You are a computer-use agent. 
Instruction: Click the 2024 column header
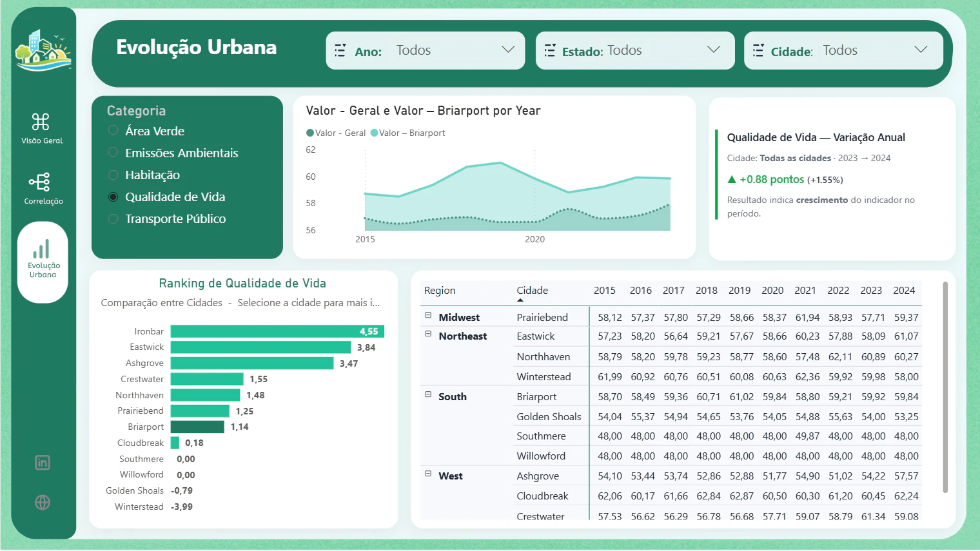pyautogui.click(x=904, y=291)
